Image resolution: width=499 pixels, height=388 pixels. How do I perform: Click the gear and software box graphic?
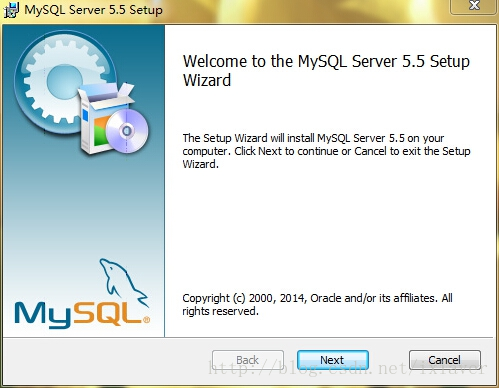click(82, 93)
